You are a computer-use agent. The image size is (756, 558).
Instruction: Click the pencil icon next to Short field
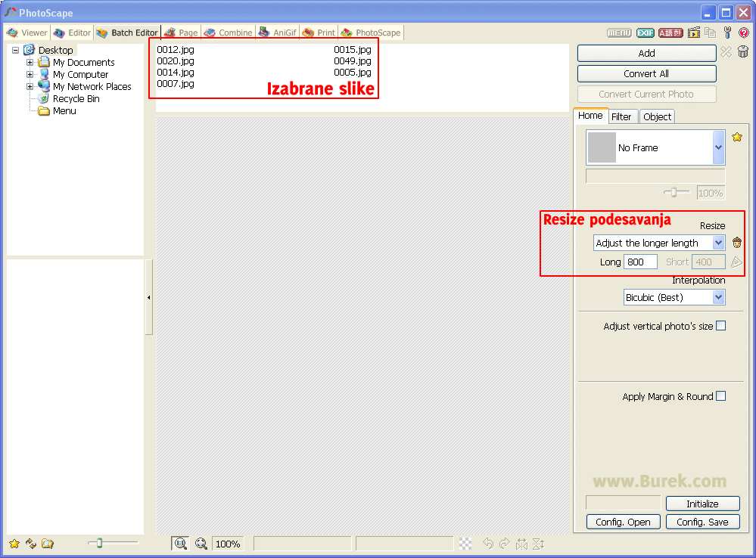coord(736,262)
